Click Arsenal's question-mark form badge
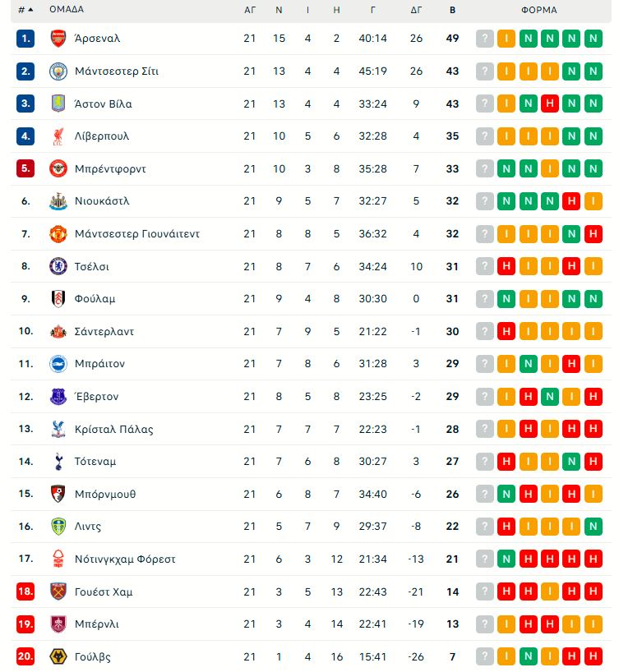The width and height of the screenshot is (619, 672). (x=484, y=38)
